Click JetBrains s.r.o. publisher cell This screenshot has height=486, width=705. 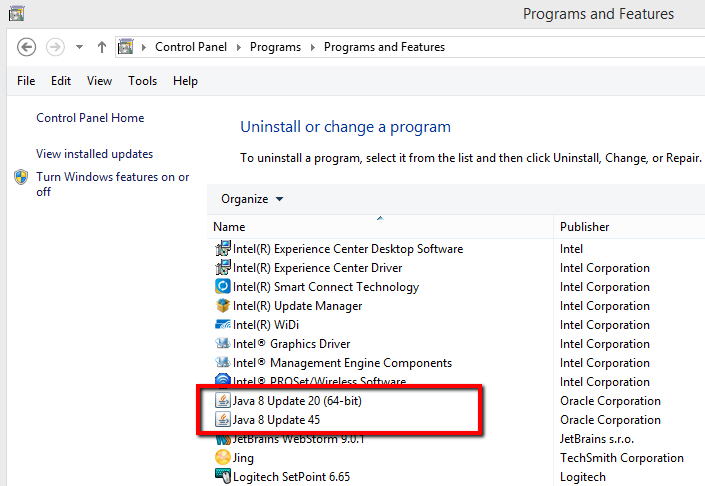click(x=596, y=439)
